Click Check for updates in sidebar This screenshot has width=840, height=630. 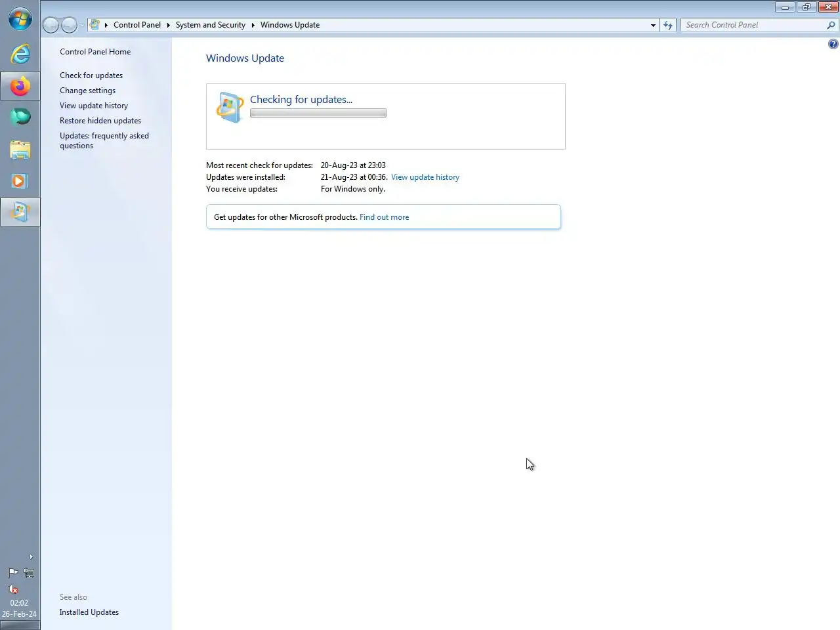(x=91, y=75)
